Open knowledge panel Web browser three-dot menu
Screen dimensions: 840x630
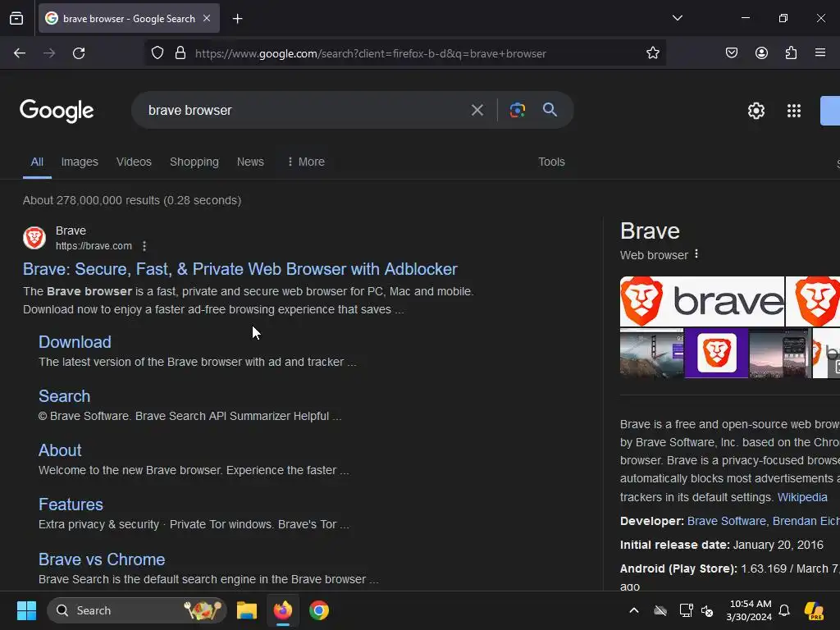pos(696,254)
